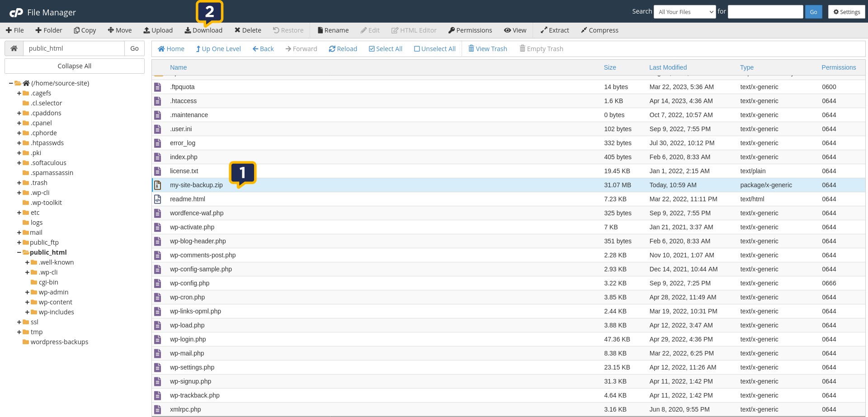The height and width of the screenshot is (417, 868).
Task: Sort files by Size column header
Action: (x=609, y=67)
